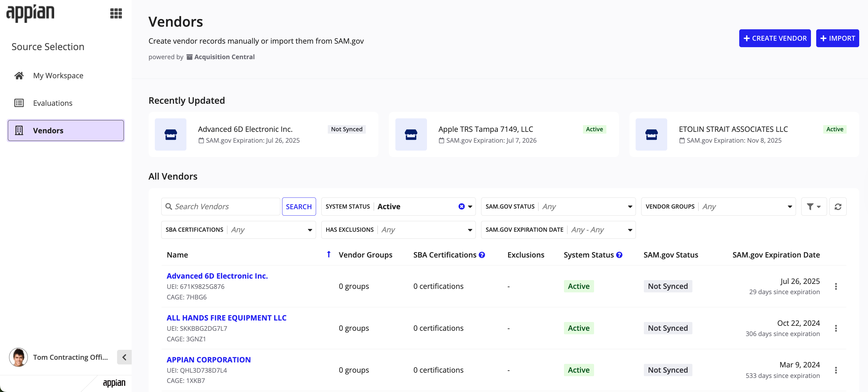Open Tom Contracting Officer user avatar
The height and width of the screenshot is (392, 868).
tap(18, 357)
